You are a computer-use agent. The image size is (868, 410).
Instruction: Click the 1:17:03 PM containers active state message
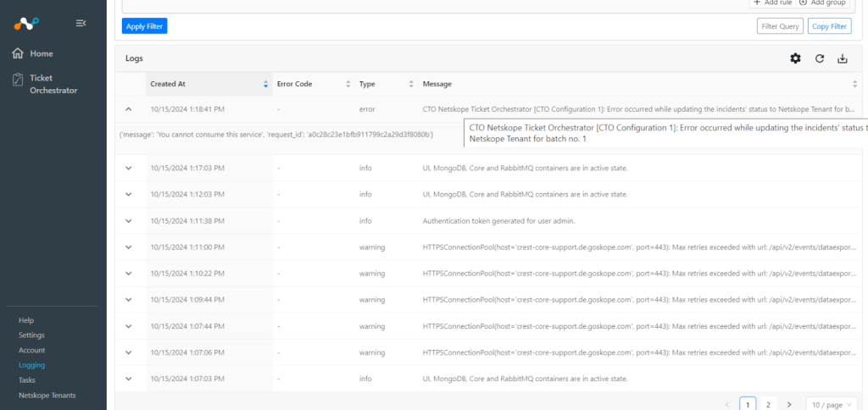coord(526,169)
